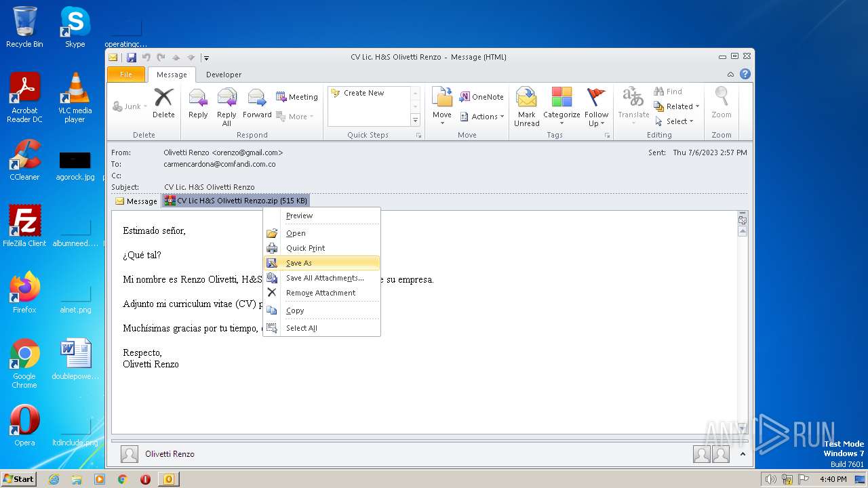Open the Follow Up flag menu
The width and height of the screenshot is (868, 488).
(x=597, y=107)
